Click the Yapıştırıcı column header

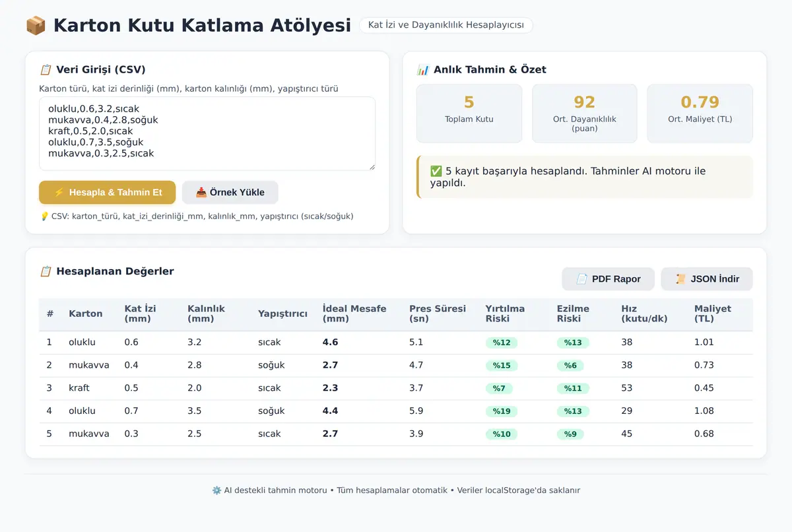pos(282,314)
